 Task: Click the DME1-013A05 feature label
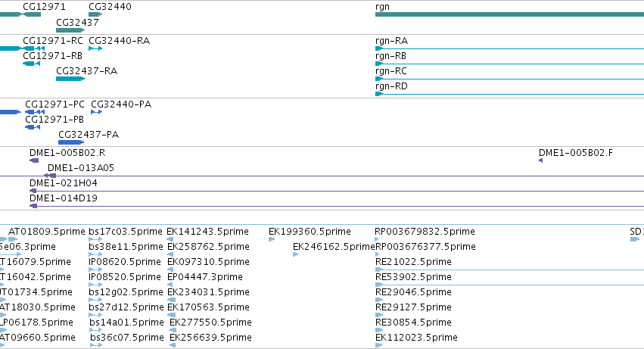(81, 168)
